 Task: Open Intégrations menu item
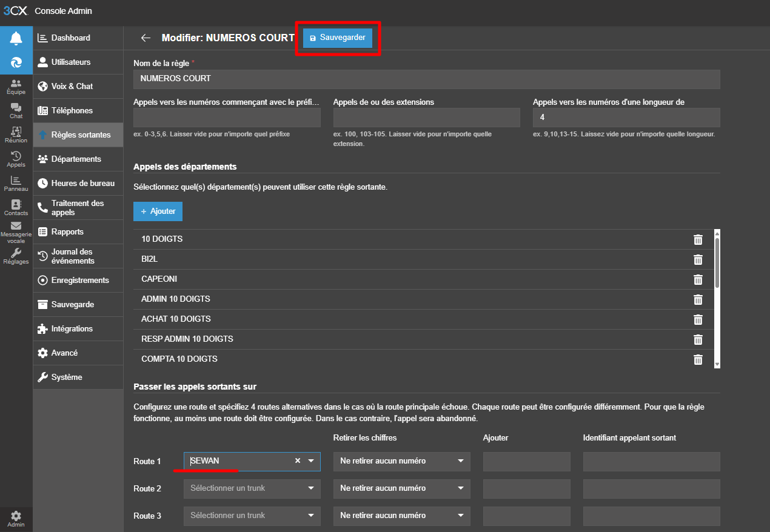[78, 328]
